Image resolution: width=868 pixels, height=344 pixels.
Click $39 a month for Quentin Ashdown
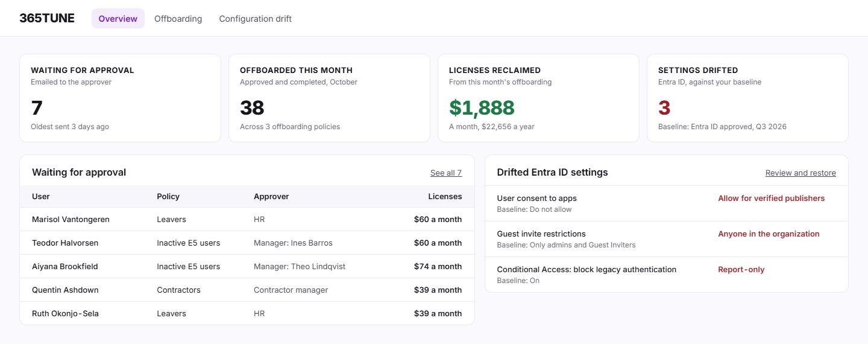tap(438, 290)
